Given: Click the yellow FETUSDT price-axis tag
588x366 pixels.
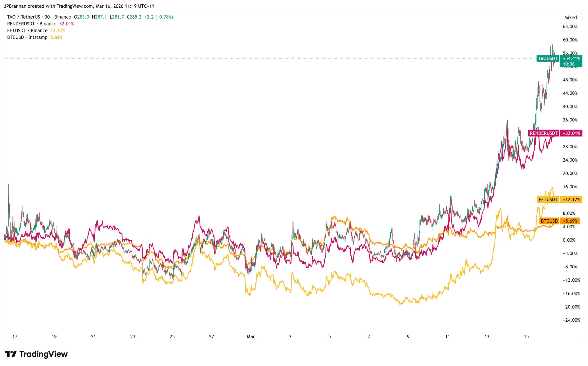Looking at the screenshot, I should tap(548, 199).
